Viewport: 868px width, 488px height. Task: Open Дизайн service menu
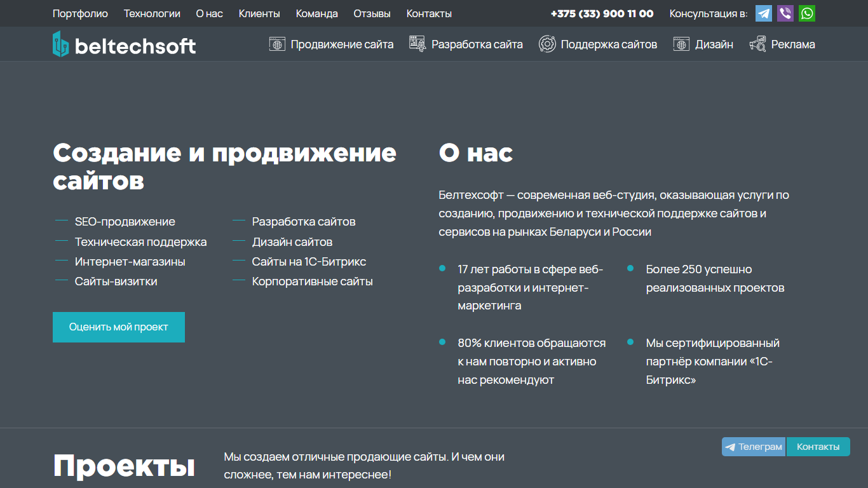point(714,44)
